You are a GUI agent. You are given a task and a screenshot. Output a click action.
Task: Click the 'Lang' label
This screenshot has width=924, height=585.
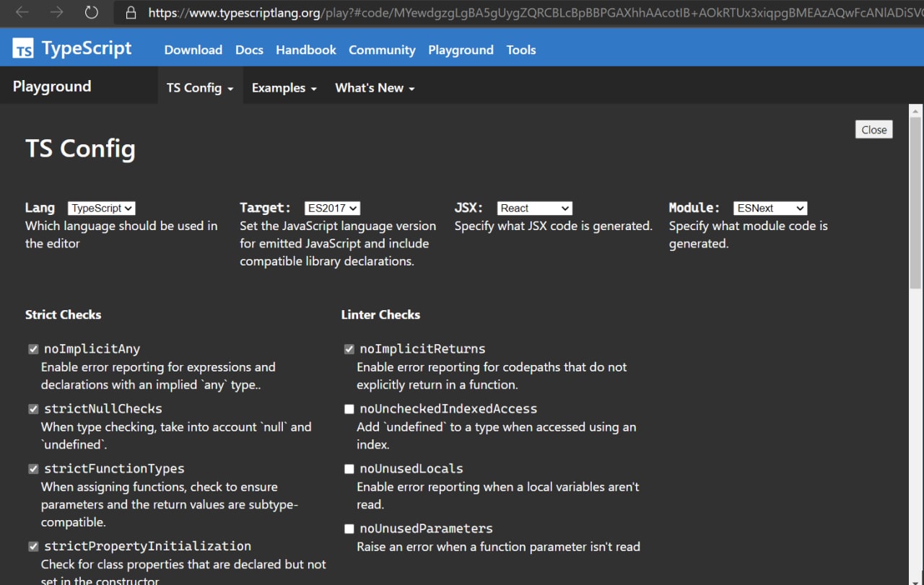tap(40, 208)
